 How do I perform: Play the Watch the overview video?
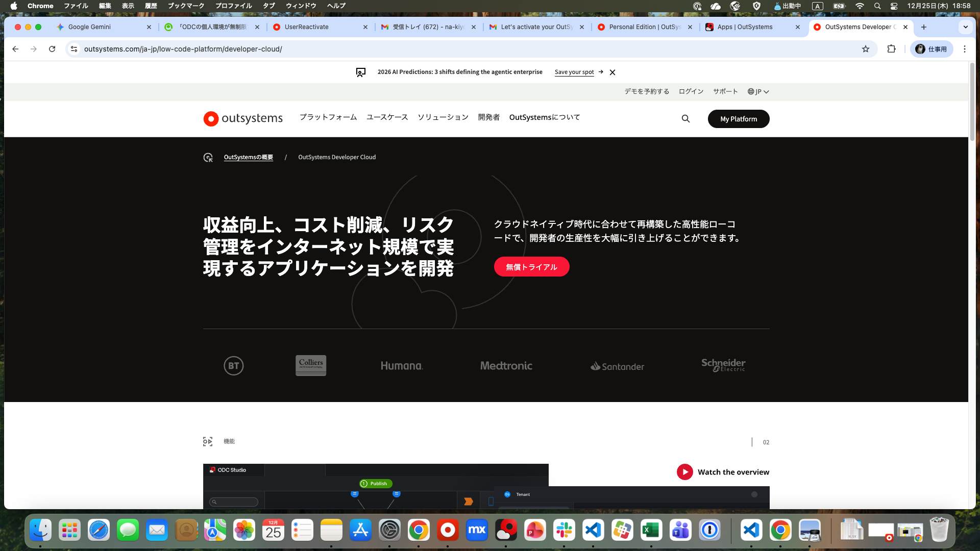pyautogui.click(x=684, y=472)
